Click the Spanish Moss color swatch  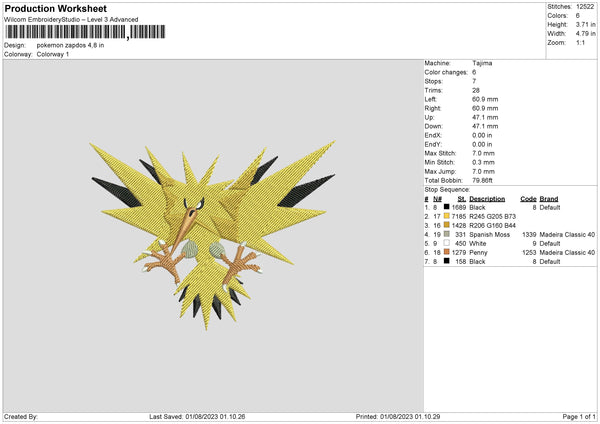447,234
